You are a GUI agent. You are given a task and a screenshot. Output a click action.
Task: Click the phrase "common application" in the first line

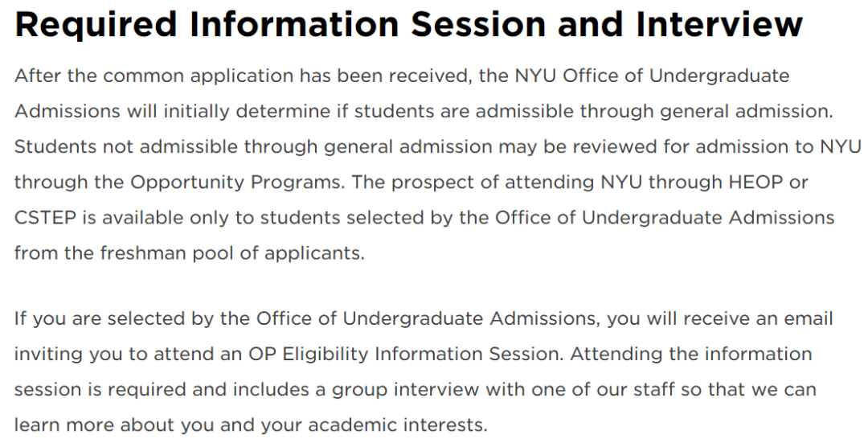click(x=199, y=76)
